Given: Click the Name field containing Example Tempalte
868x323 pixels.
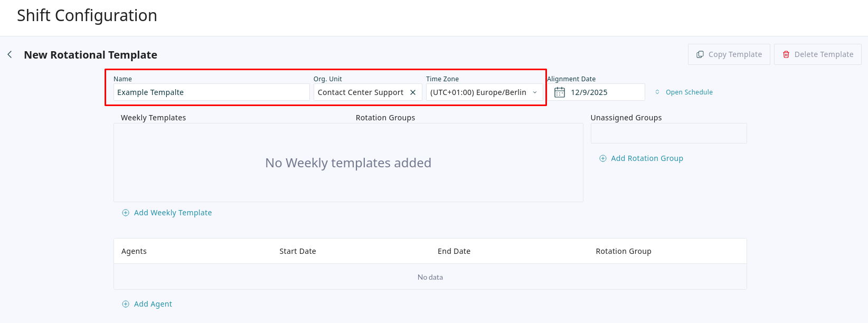Looking at the screenshot, I should [x=211, y=92].
